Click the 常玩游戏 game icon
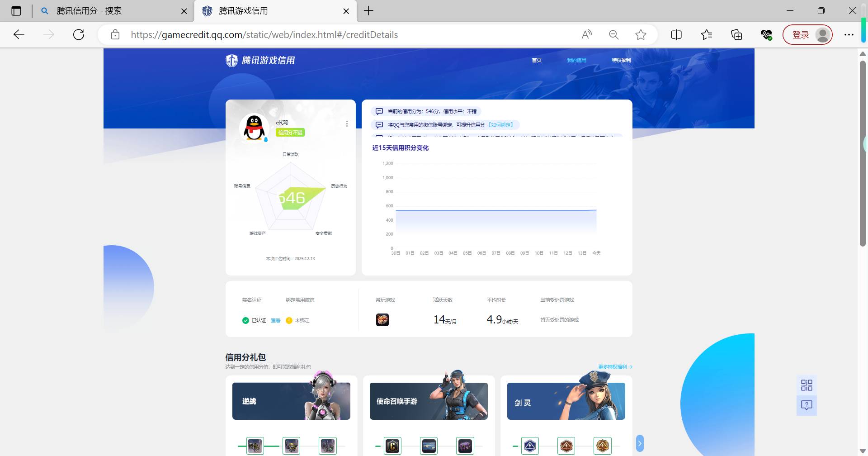The width and height of the screenshot is (868, 456). (382, 319)
